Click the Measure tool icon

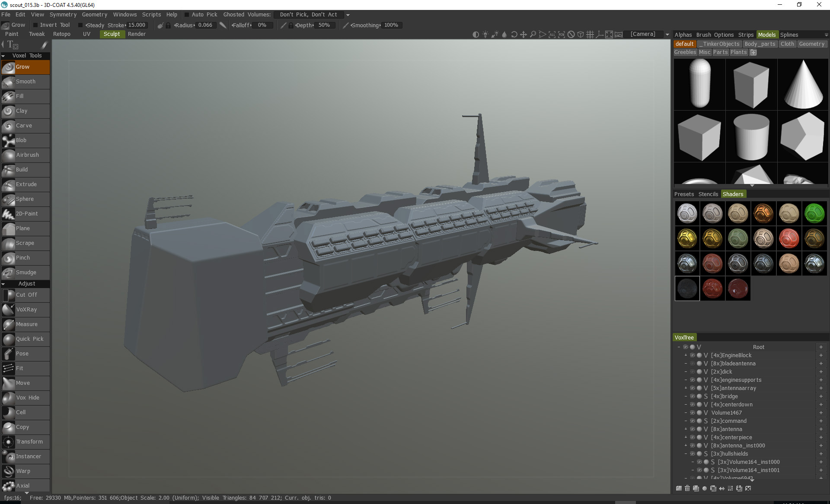pyautogui.click(x=9, y=324)
